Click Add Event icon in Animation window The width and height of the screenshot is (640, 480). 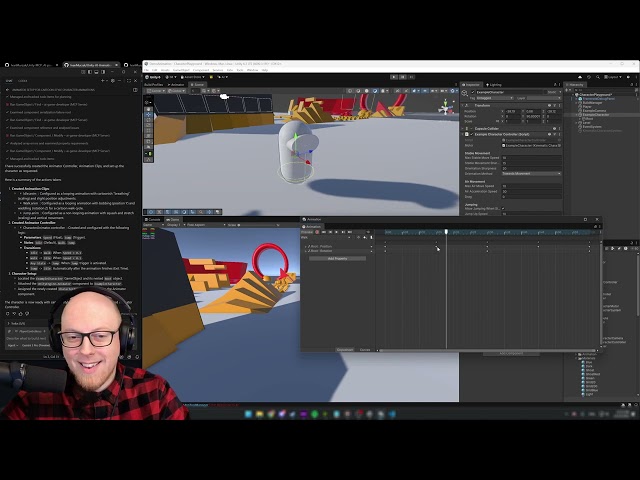tap(371, 237)
